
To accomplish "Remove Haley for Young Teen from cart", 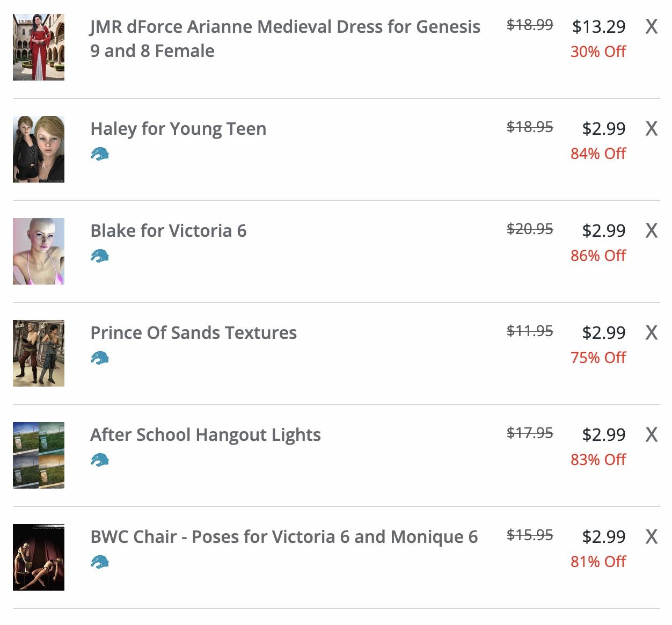I will pyautogui.click(x=651, y=128).
